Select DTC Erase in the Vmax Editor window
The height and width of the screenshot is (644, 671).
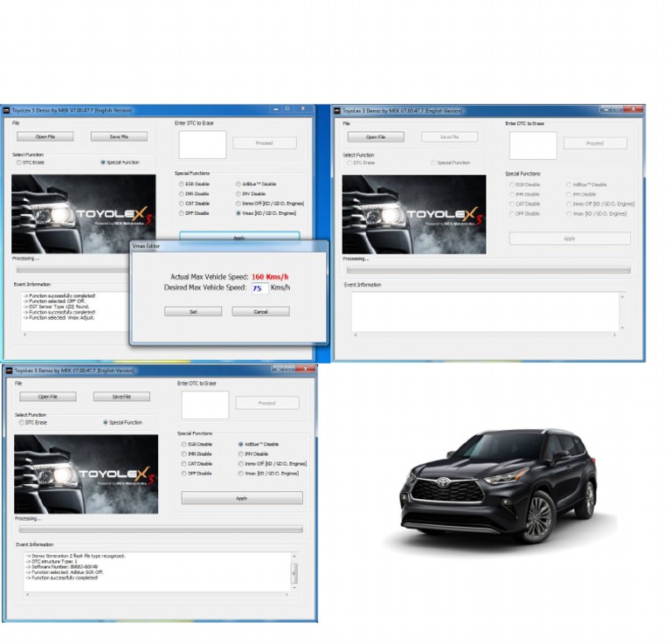31,163
